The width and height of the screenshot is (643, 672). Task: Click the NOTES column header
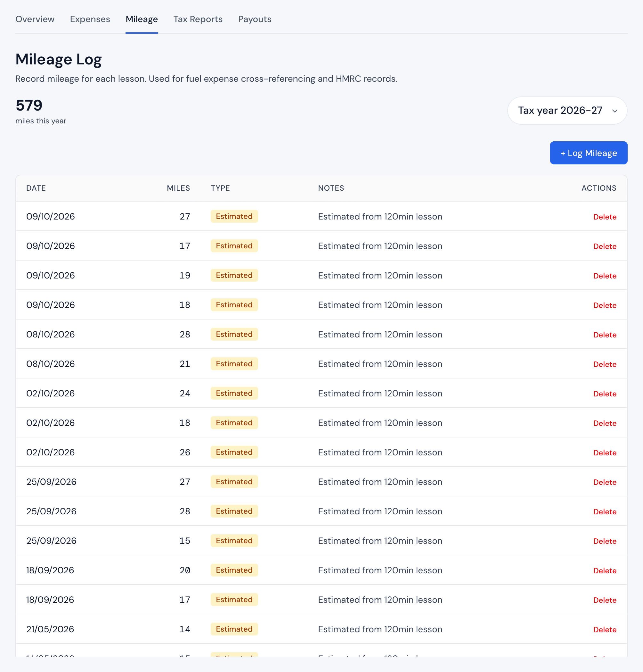click(331, 188)
